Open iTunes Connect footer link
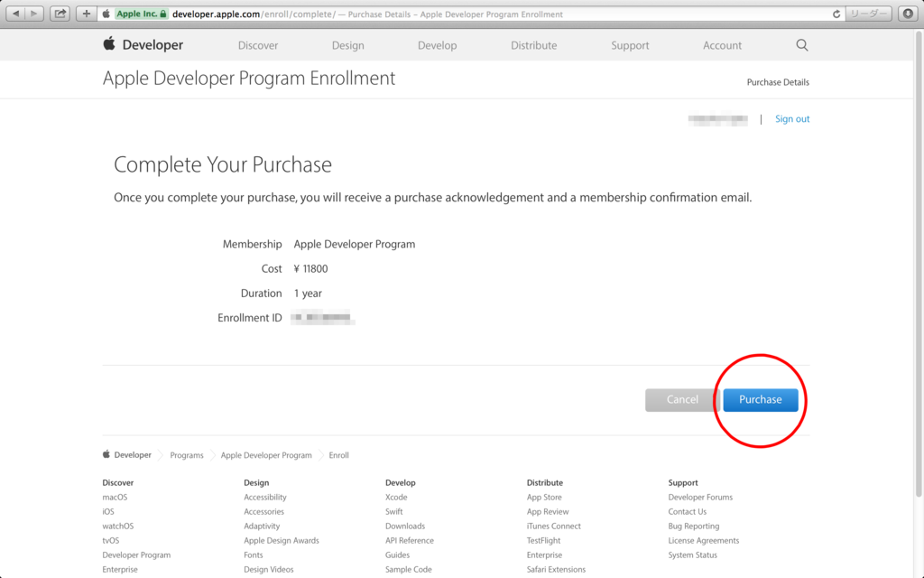 point(553,527)
